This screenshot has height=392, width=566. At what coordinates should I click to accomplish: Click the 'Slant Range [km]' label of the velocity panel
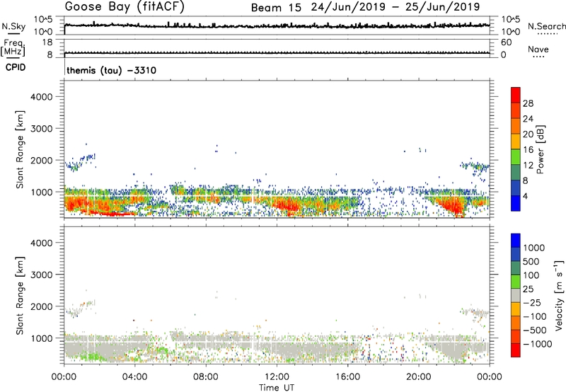(x=20, y=296)
